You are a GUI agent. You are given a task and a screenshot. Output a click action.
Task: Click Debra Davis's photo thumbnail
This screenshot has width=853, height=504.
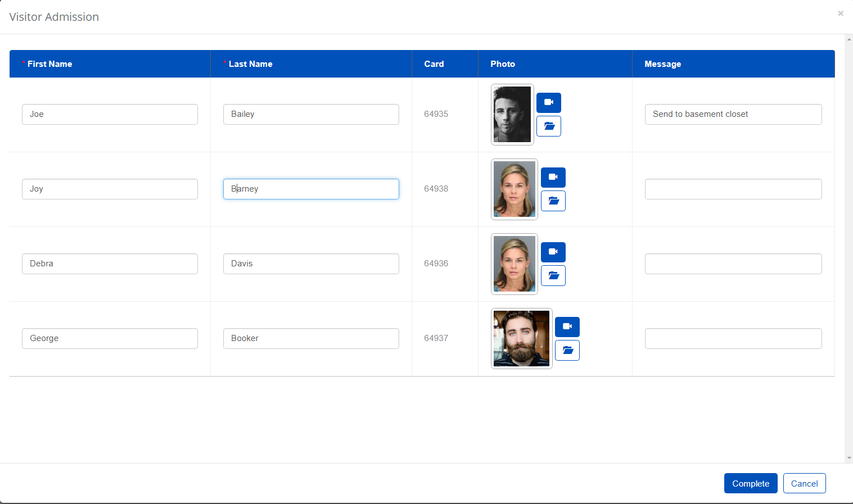513,264
